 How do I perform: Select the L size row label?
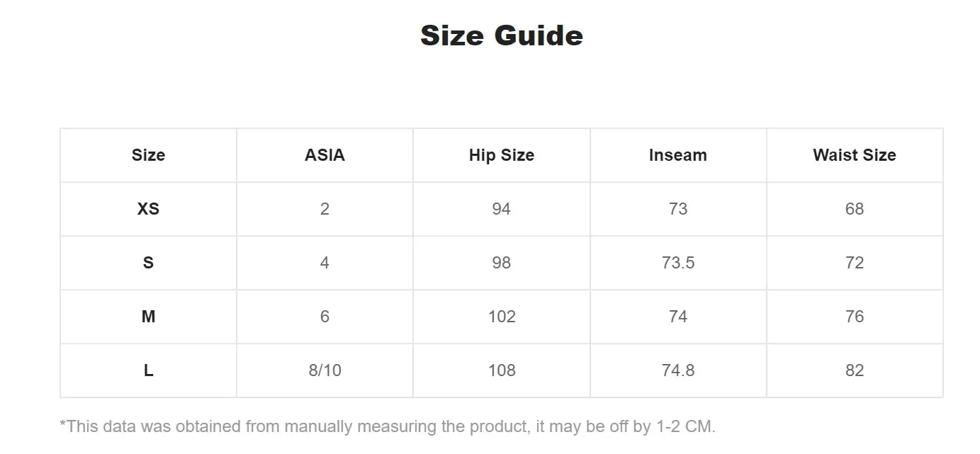click(x=148, y=370)
